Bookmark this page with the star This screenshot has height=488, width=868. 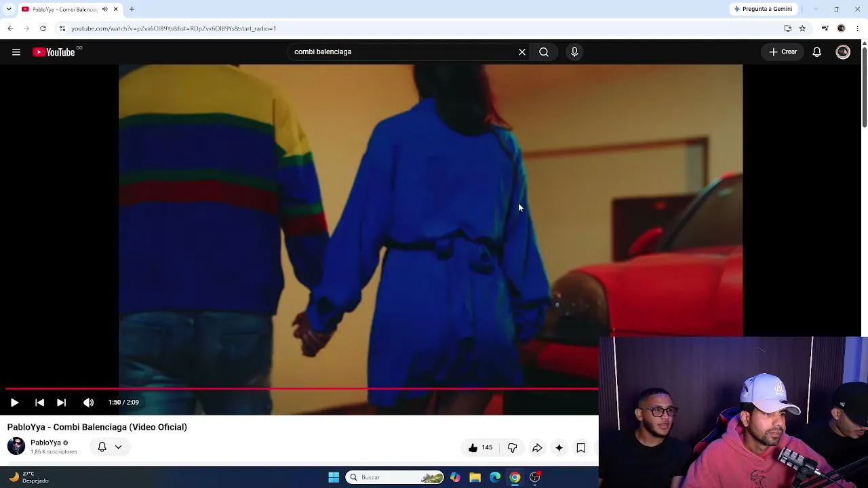tap(802, 28)
